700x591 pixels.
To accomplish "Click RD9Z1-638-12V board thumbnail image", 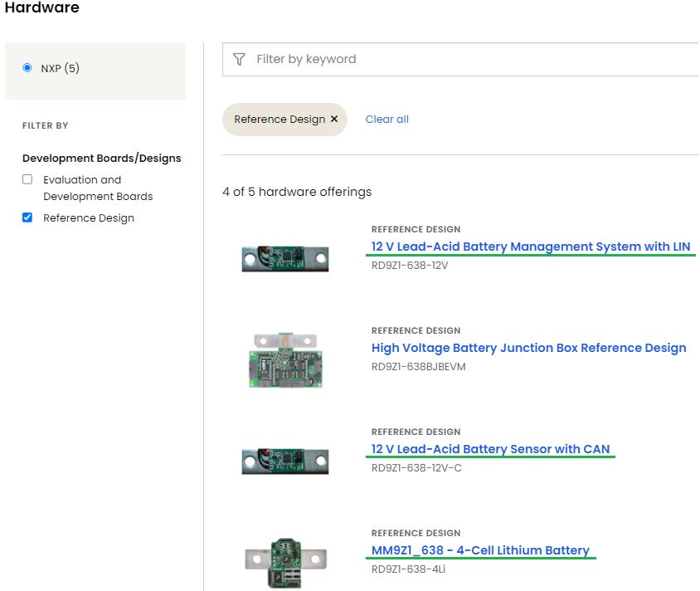I will [x=284, y=258].
